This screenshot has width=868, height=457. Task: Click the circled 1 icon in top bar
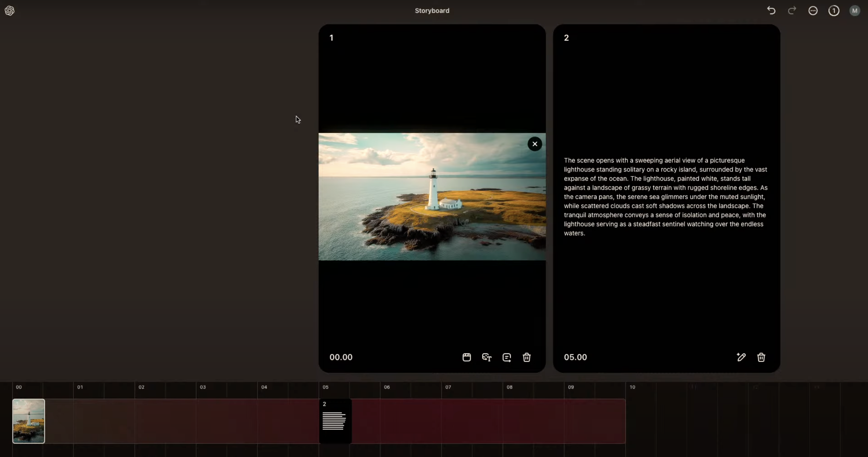coord(834,10)
